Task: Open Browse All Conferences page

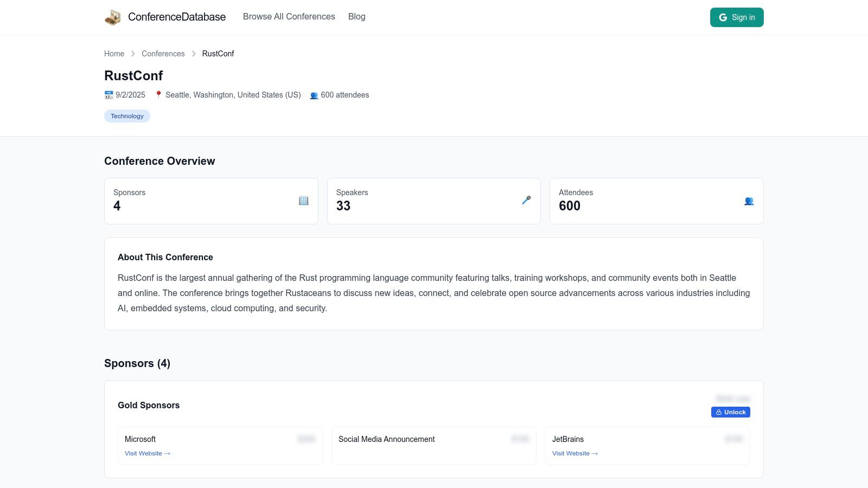Action: [289, 17]
